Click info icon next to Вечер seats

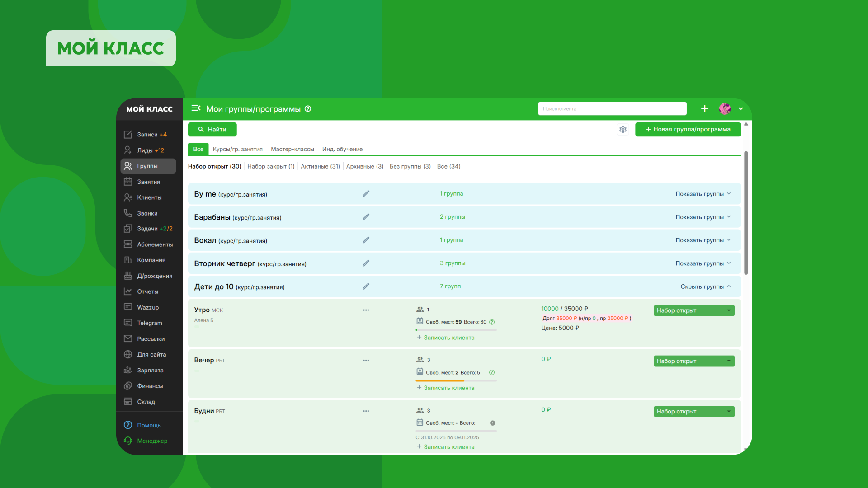click(492, 372)
